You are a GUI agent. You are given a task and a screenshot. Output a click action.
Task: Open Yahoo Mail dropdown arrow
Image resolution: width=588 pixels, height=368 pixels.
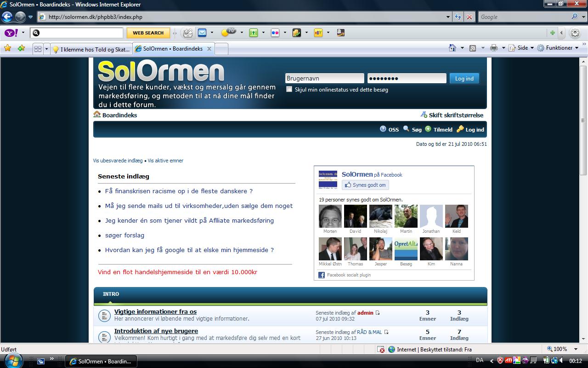coord(212,33)
